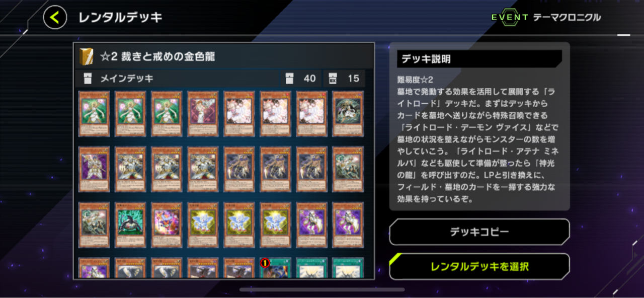Click デッキコピー button
Viewport: 644px width, 298px height.
[x=479, y=232]
